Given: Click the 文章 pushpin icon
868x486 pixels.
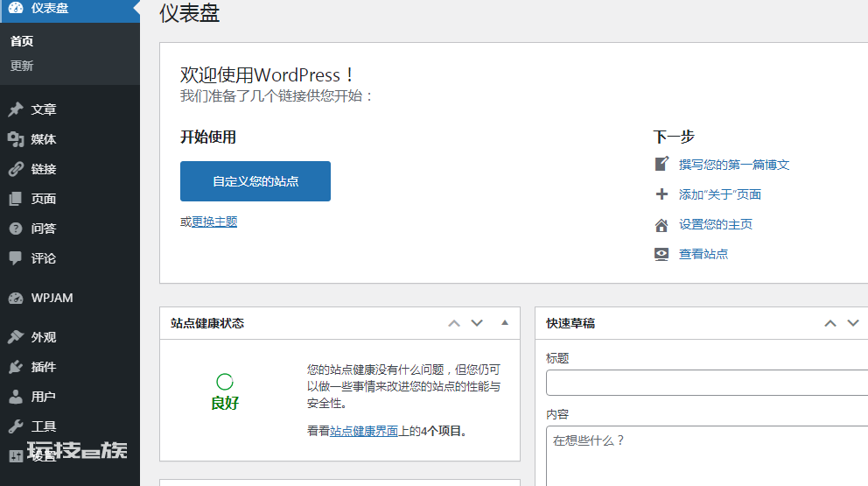Looking at the screenshot, I should click(16, 109).
